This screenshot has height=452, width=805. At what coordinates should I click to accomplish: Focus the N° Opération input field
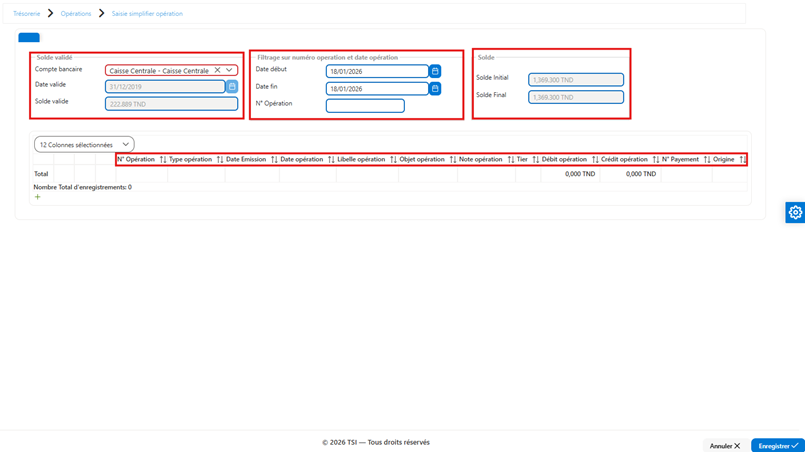click(365, 105)
